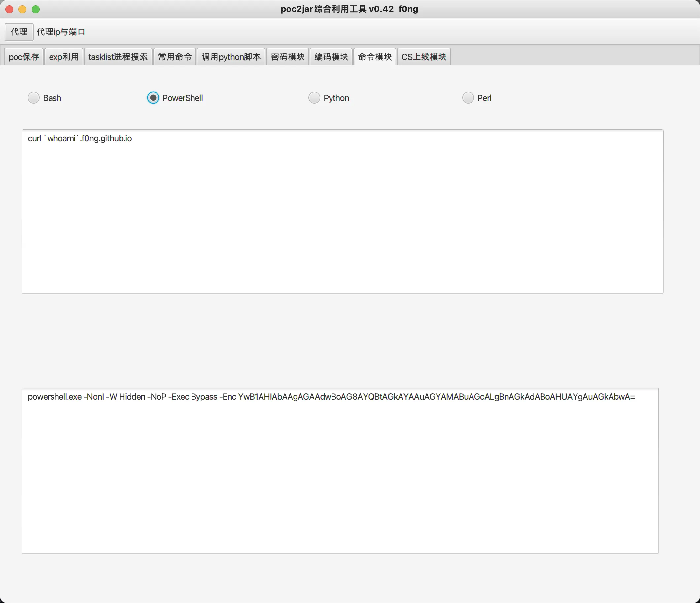The image size is (700, 603).
Task: Select the Bash radio button
Action: (x=33, y=98)
